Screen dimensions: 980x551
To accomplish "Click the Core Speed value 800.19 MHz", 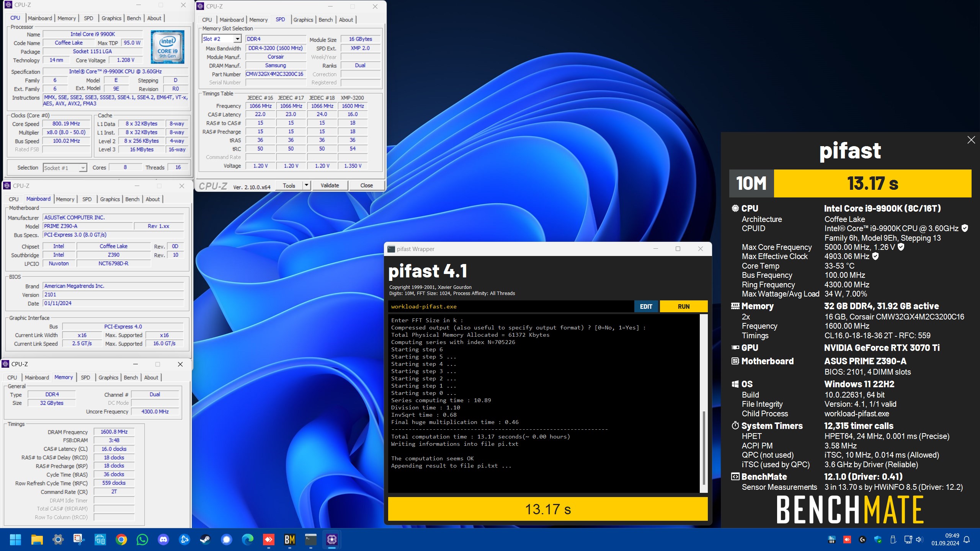I will [x=66, y=124].
